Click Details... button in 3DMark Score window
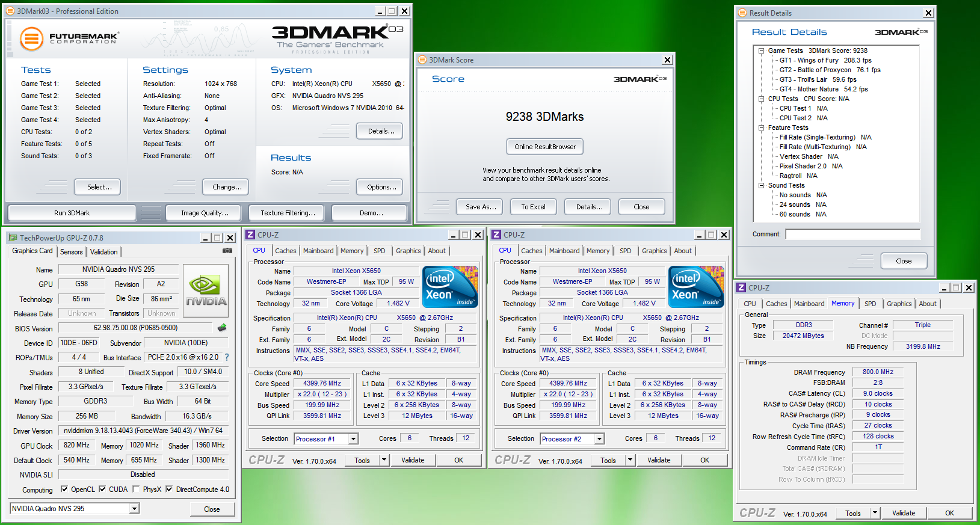This screenshot has width=980, height=525. (x=588, y=207)
